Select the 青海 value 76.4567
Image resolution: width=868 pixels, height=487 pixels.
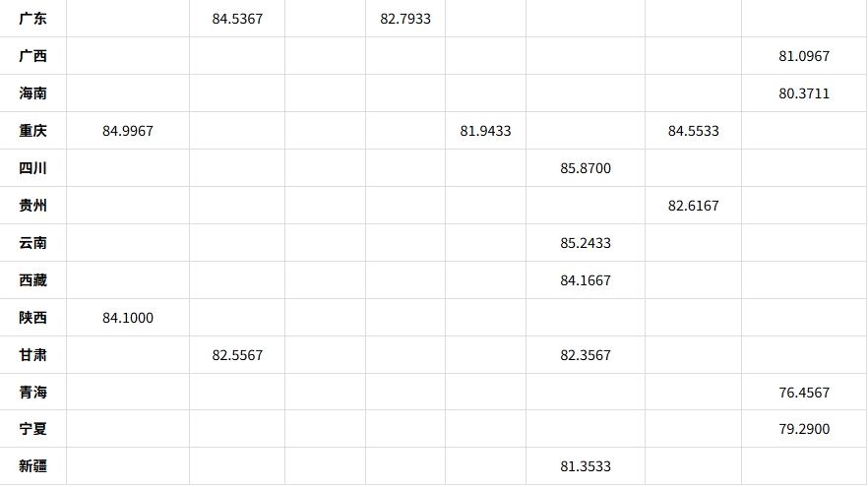[x=803, y=393]
